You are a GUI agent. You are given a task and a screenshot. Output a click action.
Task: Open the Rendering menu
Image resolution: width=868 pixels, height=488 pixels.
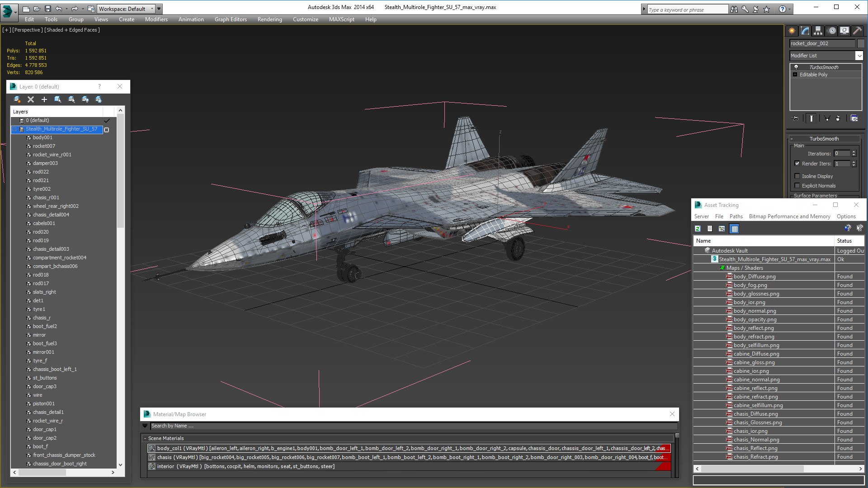[269, 19]
